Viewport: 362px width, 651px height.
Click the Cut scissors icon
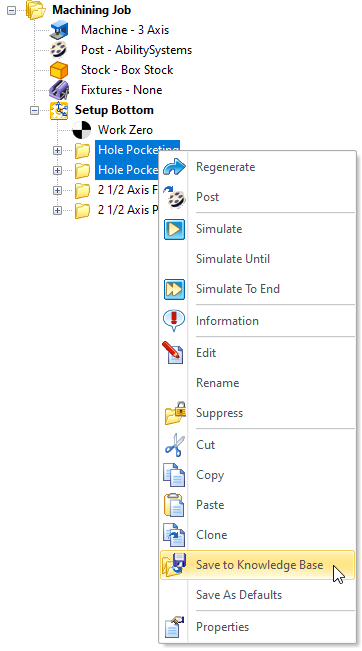point(174,445)
